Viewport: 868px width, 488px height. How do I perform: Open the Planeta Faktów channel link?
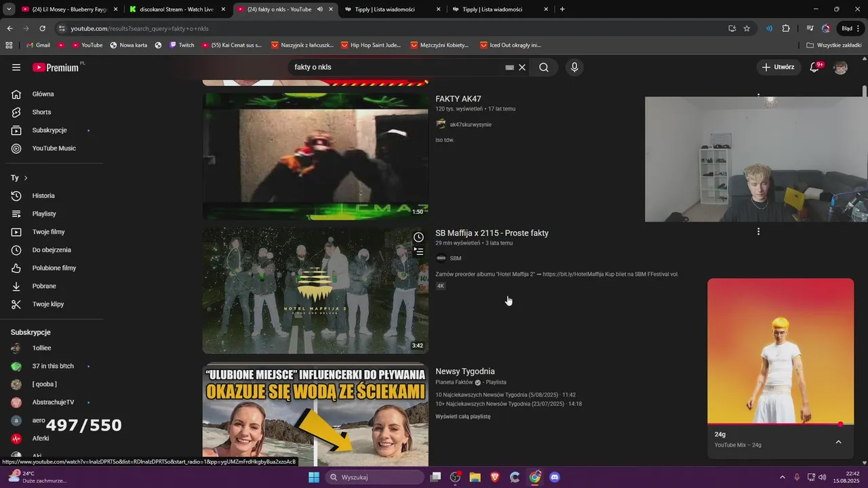[x=454, y=382]
